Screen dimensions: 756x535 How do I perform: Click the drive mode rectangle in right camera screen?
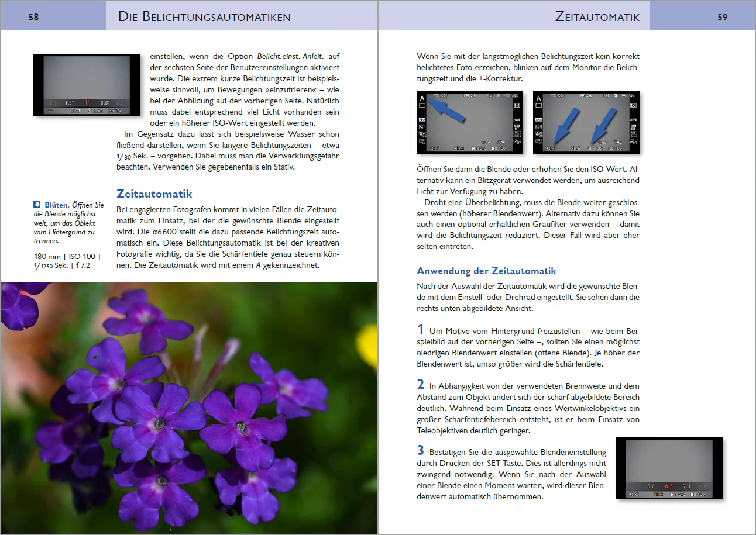pos(538,105)
